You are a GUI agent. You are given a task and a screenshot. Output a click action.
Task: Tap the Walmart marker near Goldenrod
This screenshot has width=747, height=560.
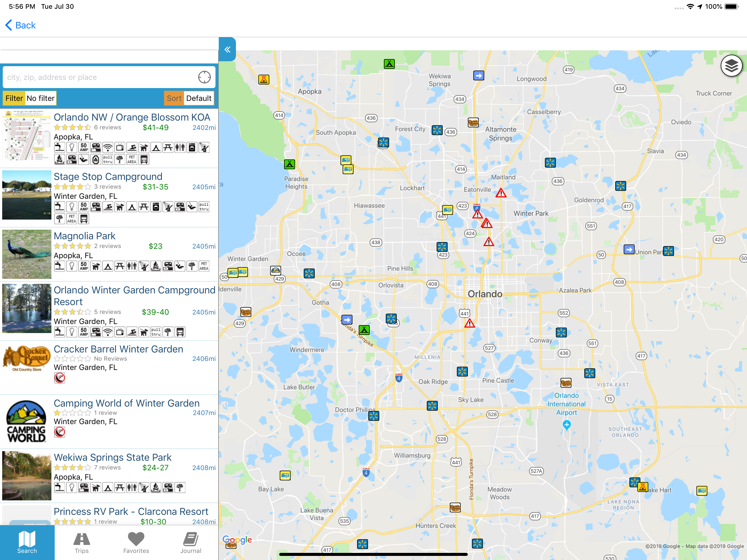point(620,186)
